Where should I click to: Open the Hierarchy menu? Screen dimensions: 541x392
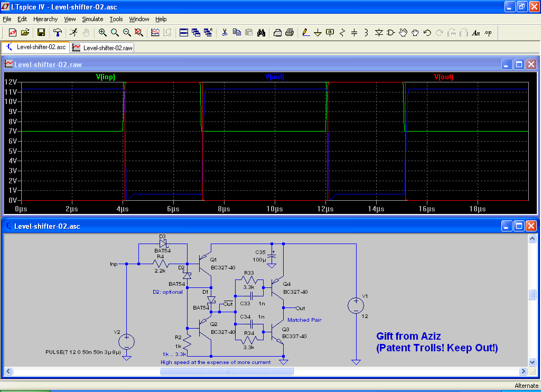point(45,19)
